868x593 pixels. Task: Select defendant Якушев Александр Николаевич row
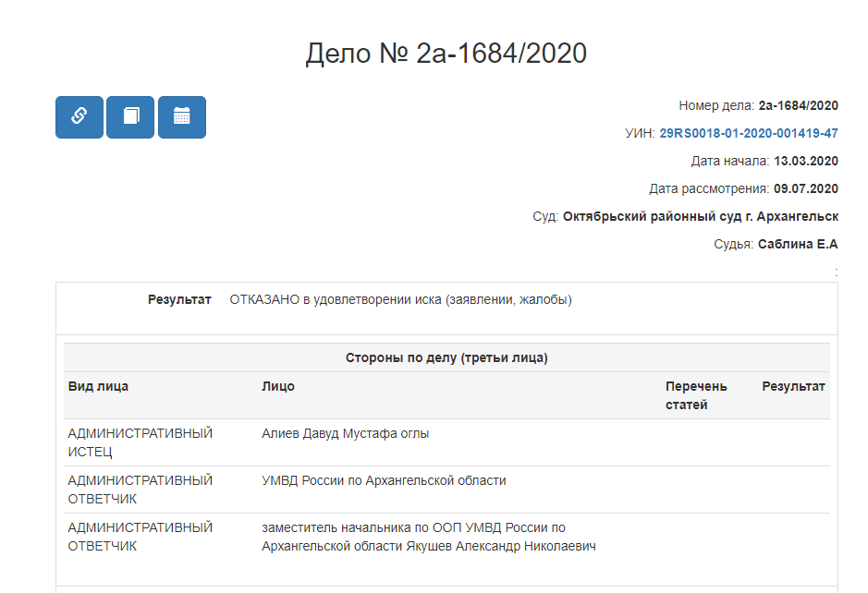(x=428, y=537)
